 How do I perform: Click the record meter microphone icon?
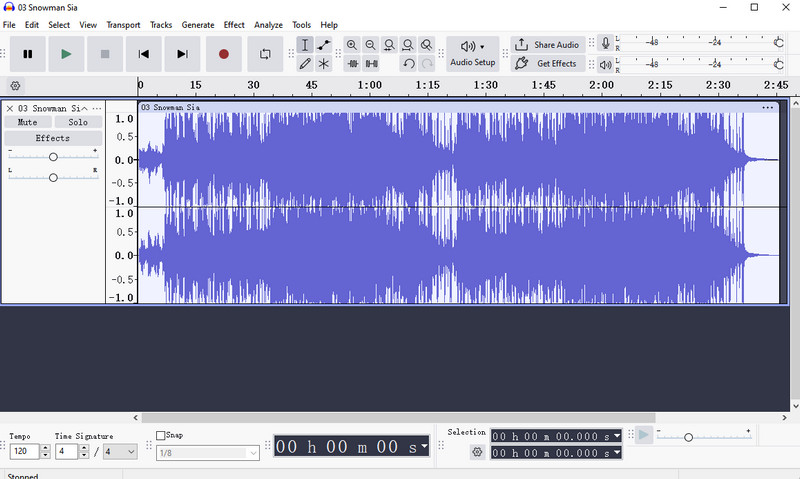[605, 43]
